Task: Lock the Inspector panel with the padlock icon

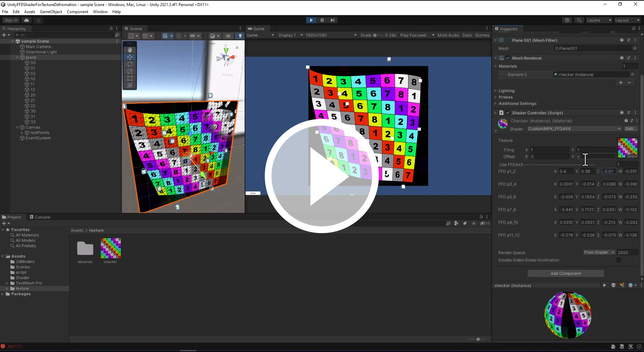Action: click(x=634, y=29)
